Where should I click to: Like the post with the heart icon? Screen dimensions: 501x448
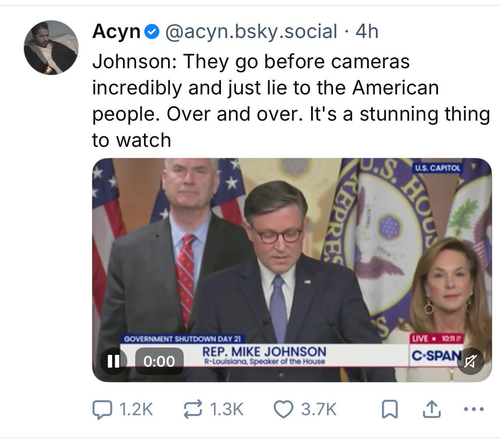(x=283, y=410)
